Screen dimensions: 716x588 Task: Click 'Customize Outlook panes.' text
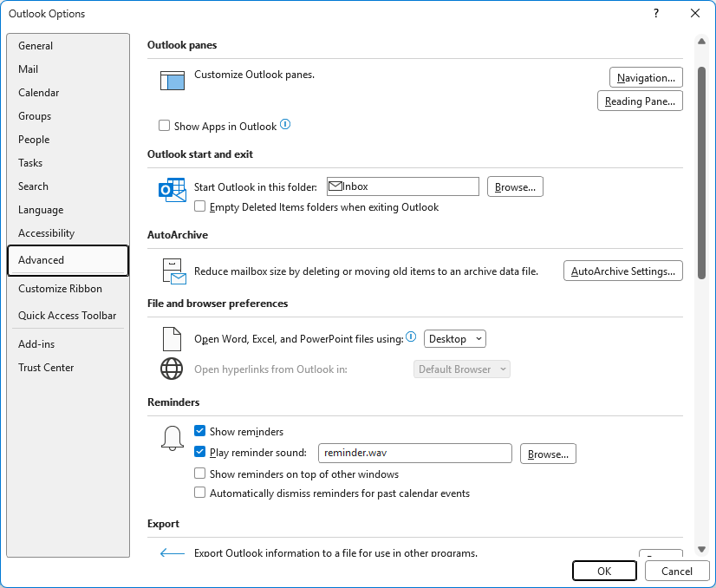(x=254, y=75)
